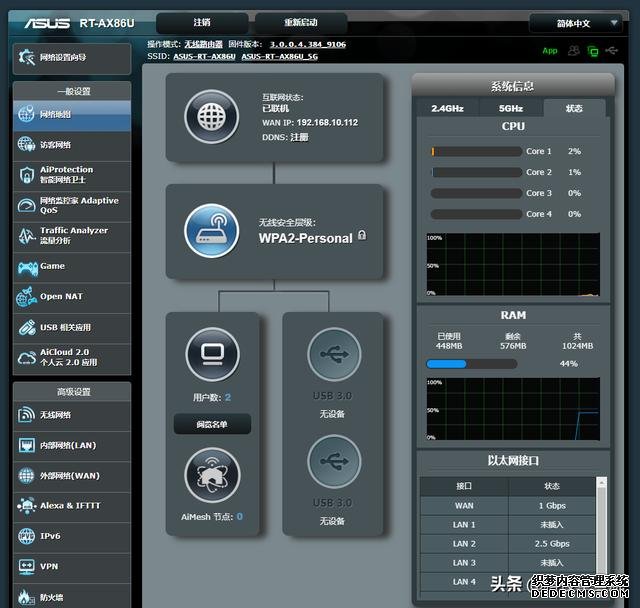
Task: Select the Network Map globe icon in sidebar
Action: (26, 114)
